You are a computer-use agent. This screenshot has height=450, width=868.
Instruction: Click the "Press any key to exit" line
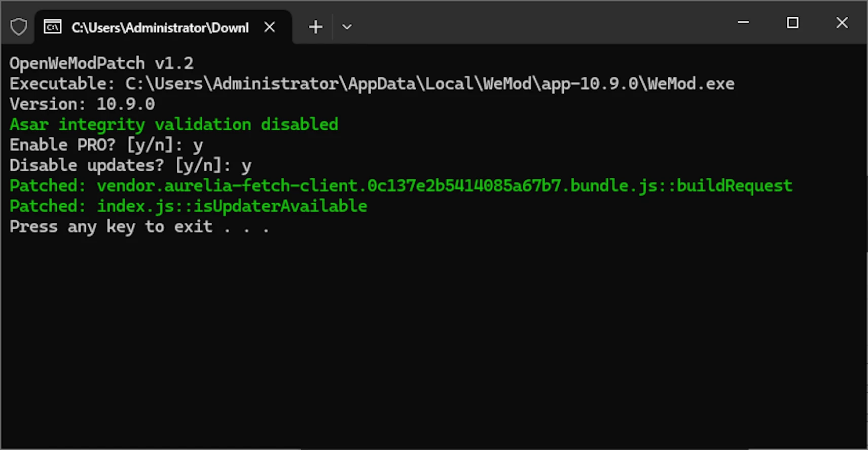[139, 227]
